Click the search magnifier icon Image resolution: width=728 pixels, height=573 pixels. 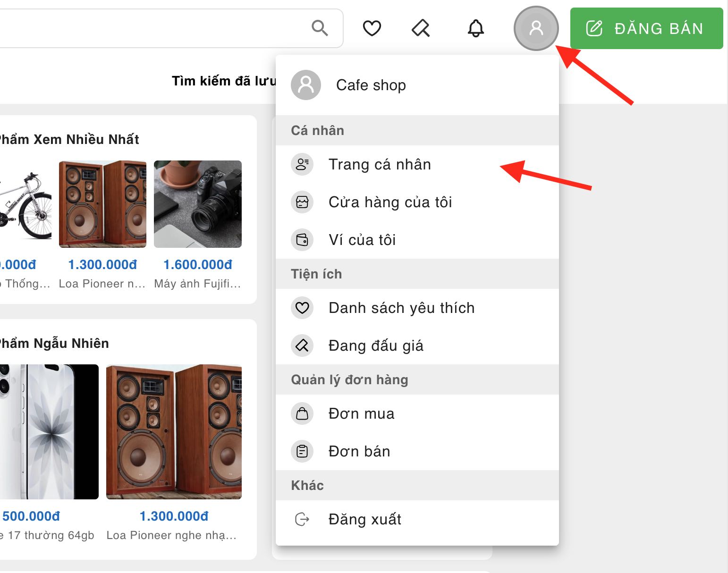click(x=320, y=28)
